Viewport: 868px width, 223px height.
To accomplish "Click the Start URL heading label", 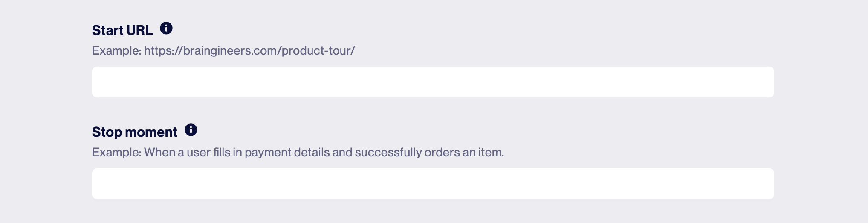I will pos(122,30).
